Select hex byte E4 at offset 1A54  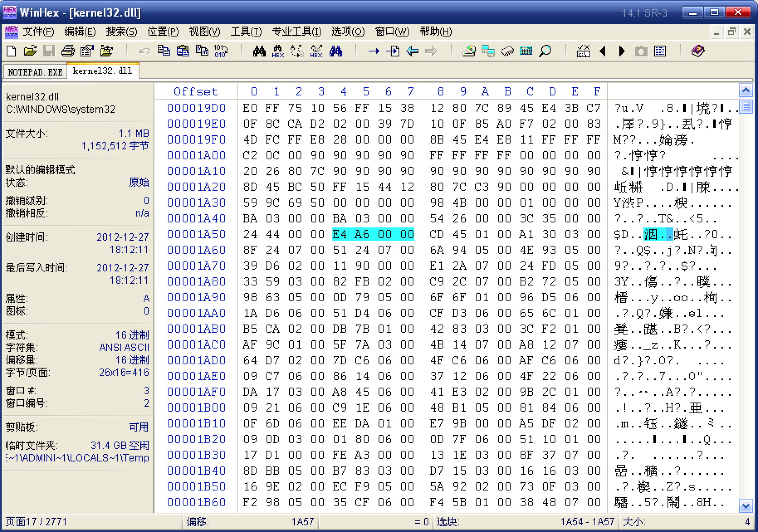point(339,234)
